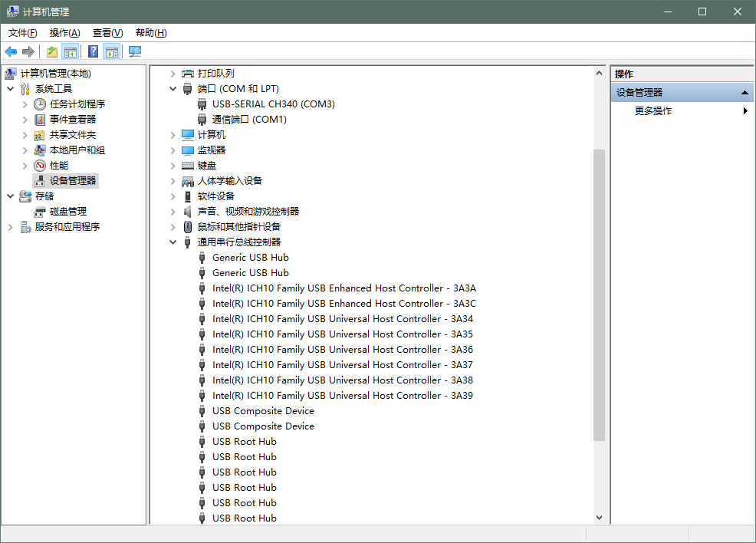The image size is (756, 543).
Task: Click the 人体学输入设备 icon
Action: (x=188, y=181)
